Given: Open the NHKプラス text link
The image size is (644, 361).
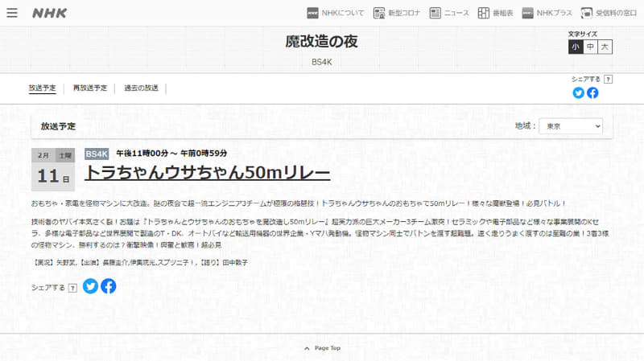Looking at the screenshot, I should [x=554, y=13].
